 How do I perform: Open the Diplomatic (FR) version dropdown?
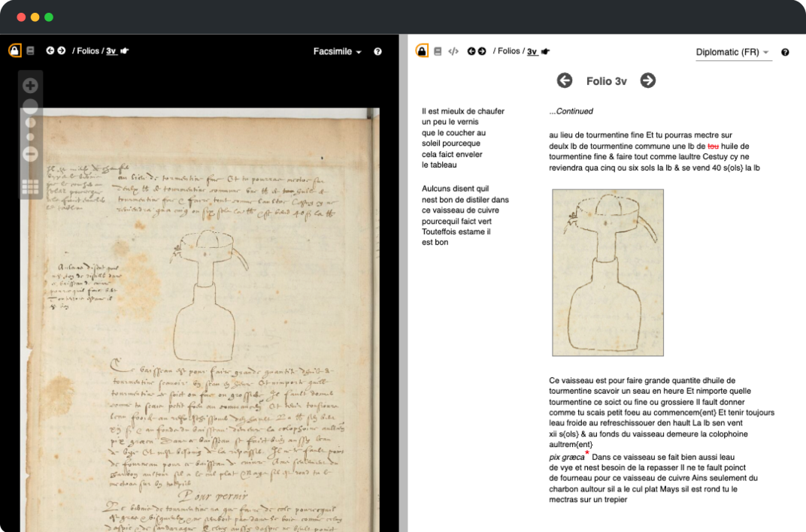click(732, 52)
